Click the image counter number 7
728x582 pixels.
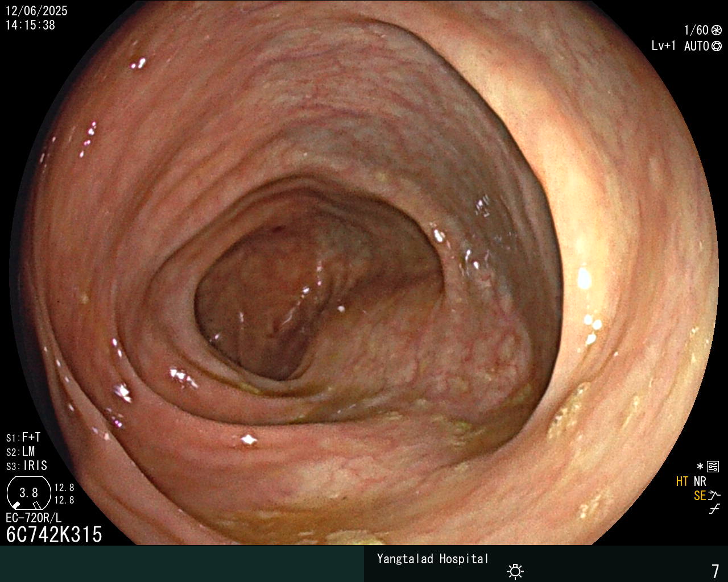(715, 571)
